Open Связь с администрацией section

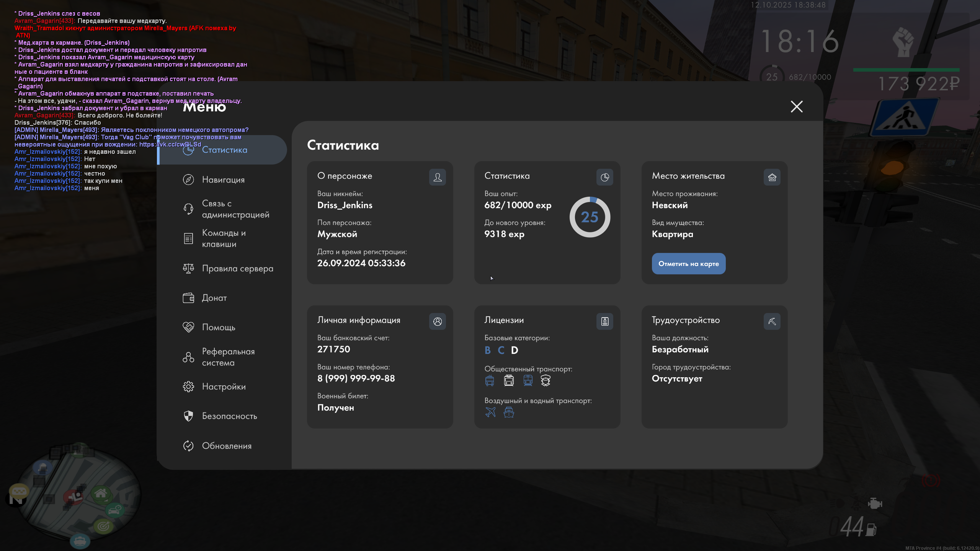click(x=235, y=209)
